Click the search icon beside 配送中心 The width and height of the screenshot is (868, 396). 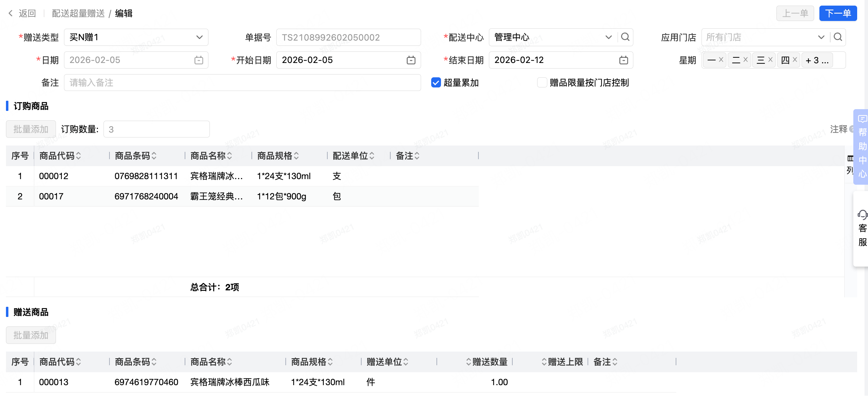pyautogui.click(x=625, y=37)
